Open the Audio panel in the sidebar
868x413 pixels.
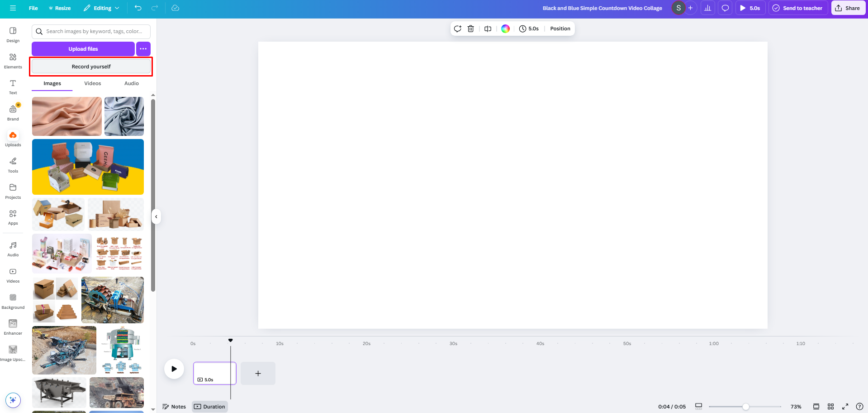(12, 248)
